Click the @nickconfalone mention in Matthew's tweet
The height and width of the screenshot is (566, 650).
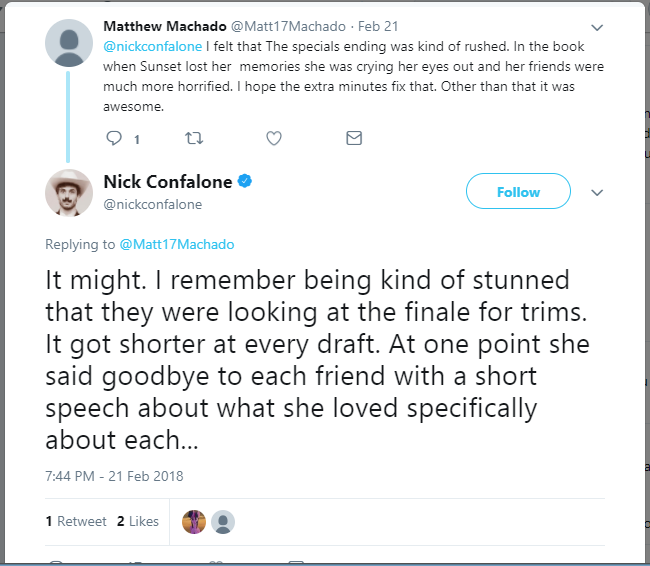153,47
